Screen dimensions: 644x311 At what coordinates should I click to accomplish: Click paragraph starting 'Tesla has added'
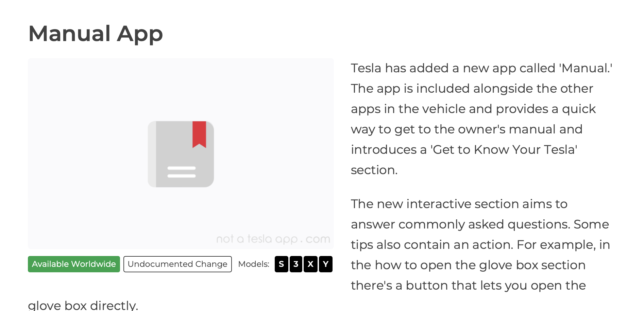pyautogui.click(x=481, y=119)
